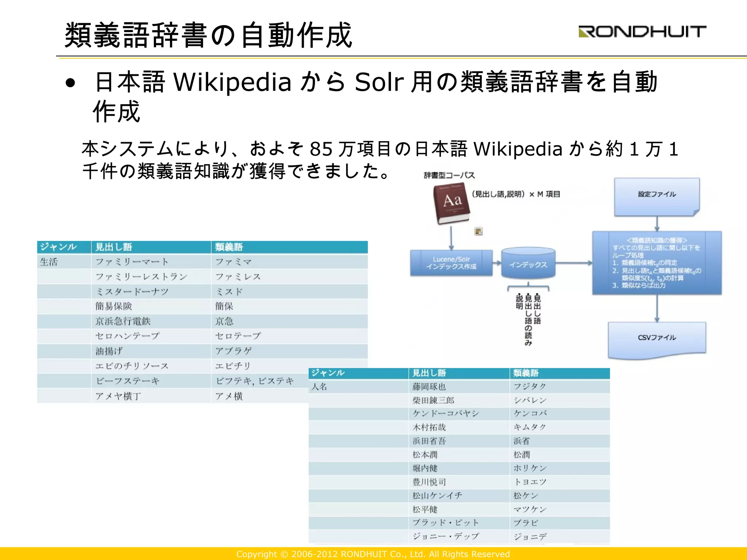Viewport: 747px width, 560px height.
Task: Select the セロハンテープ cell
Action: tap(151, 336)
